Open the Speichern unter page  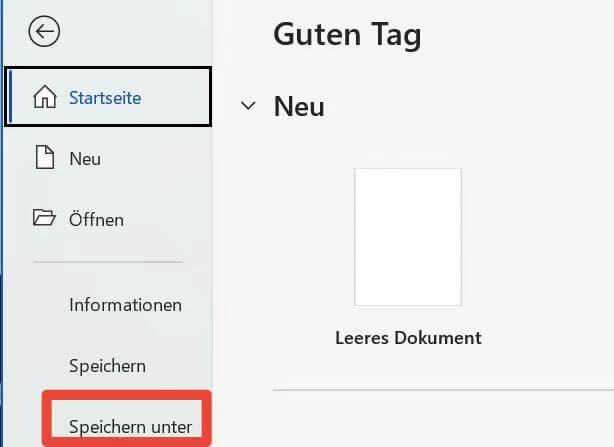click(x=130, y=427)
